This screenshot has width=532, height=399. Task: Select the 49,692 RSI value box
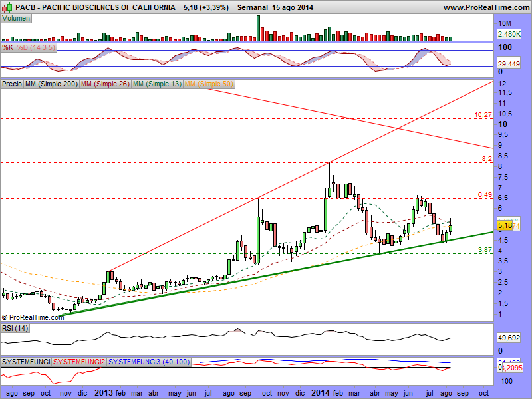click(x=509, y=338)
